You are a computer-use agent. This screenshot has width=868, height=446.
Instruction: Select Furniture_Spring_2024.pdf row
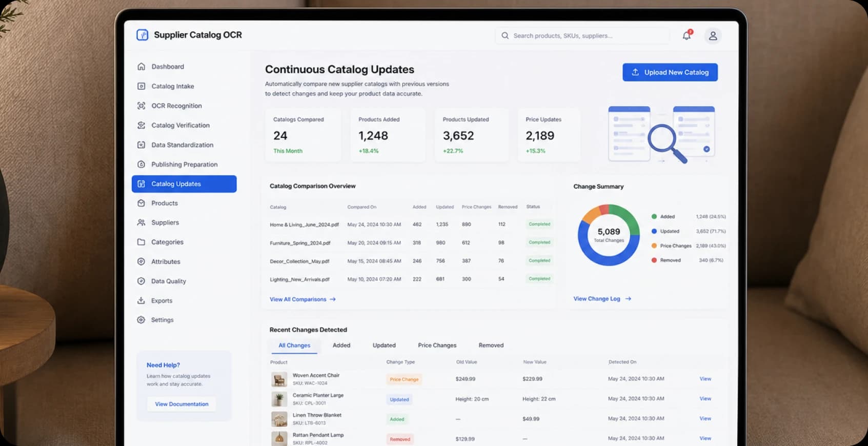coord(411,243)
